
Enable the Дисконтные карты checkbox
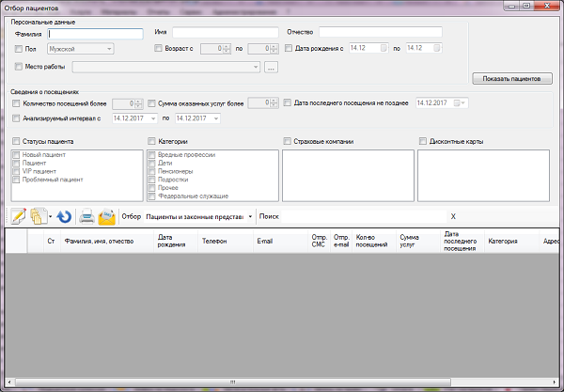[423, 141]
